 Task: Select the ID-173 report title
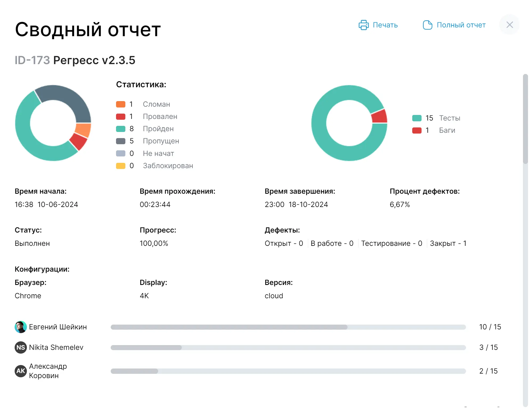(32, 60)
